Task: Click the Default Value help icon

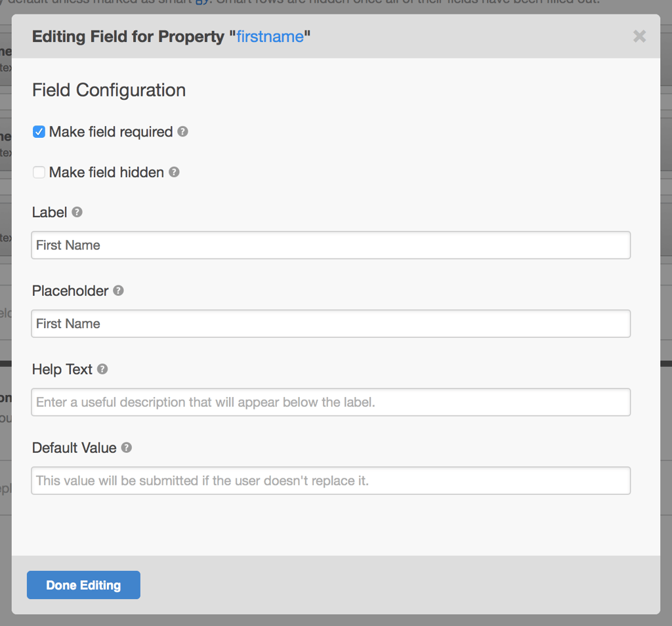Action: (127, 448)
